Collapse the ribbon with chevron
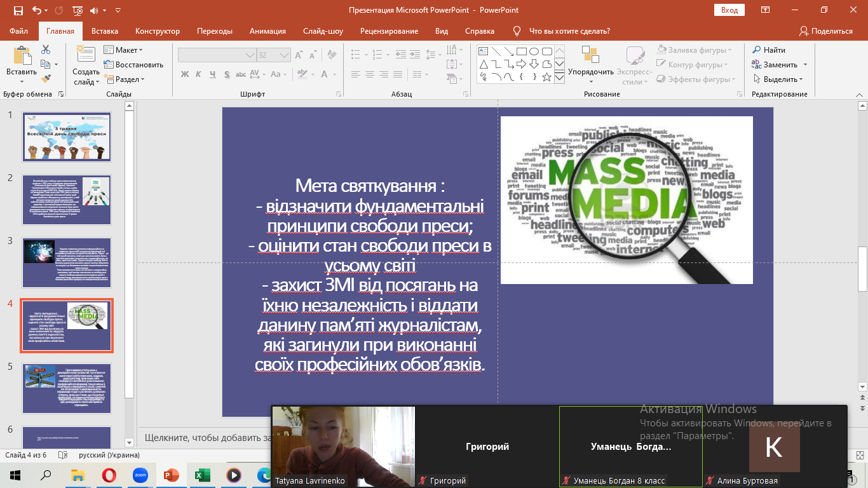The image size is (868, 488). 858,94
